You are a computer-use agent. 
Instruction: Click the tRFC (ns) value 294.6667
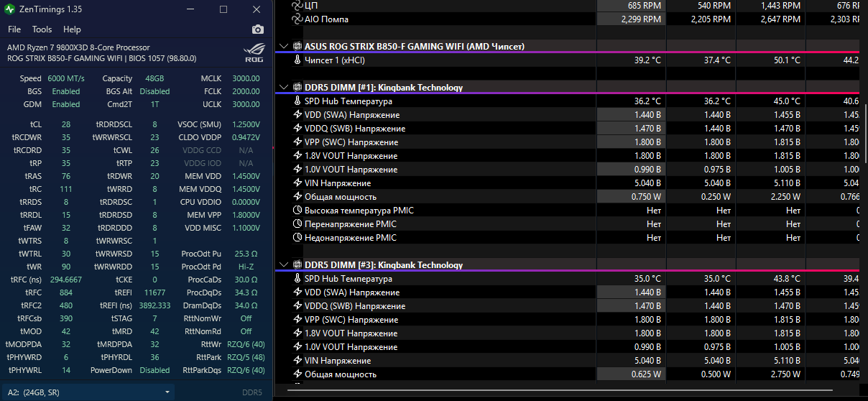(x=66, y=280)
